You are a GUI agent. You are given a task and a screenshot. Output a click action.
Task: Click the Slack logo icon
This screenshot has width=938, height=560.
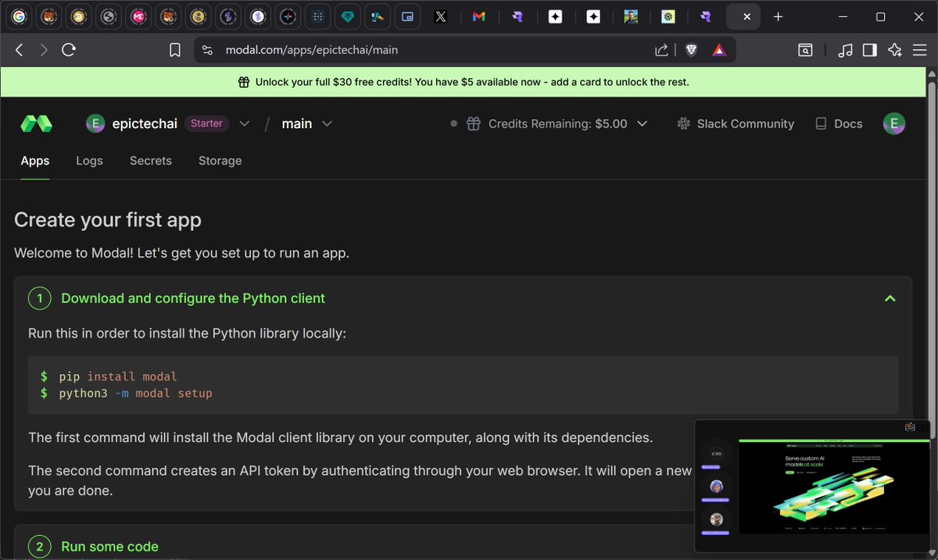coord(683,123)
